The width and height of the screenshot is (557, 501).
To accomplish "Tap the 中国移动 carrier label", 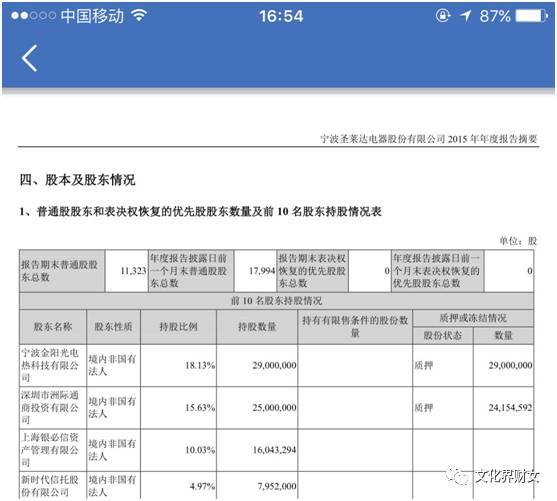I will (x=92, y=16).
